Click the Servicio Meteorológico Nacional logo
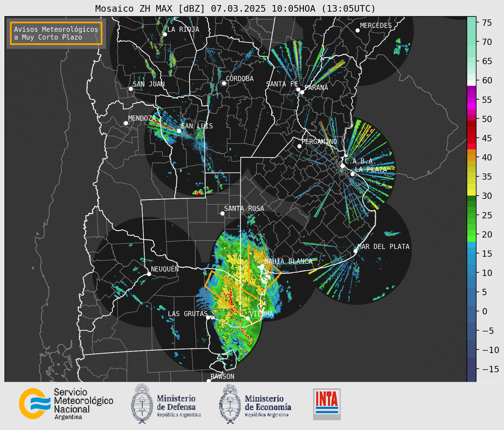 tap(66, 404)
